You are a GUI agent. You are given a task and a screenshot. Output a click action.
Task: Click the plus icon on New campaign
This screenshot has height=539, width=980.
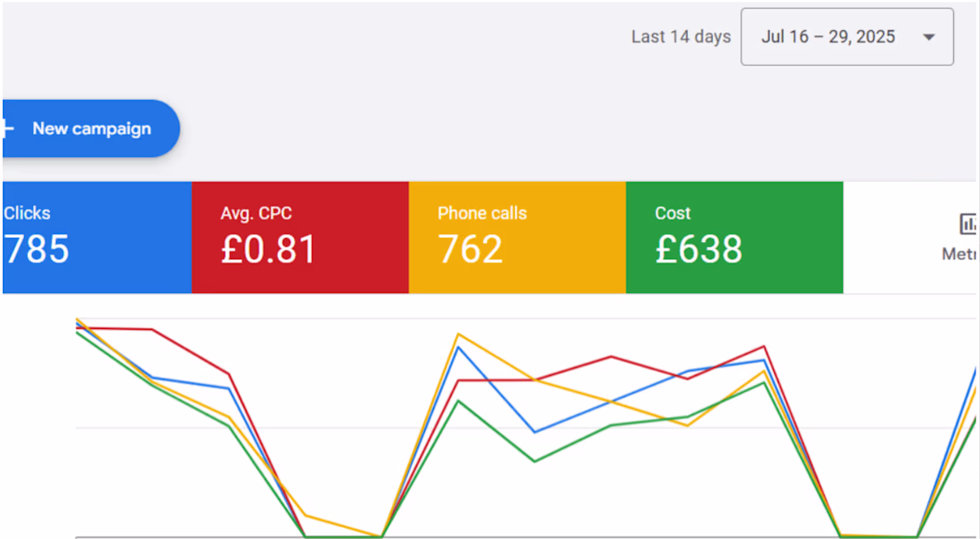tap(6, 129)
